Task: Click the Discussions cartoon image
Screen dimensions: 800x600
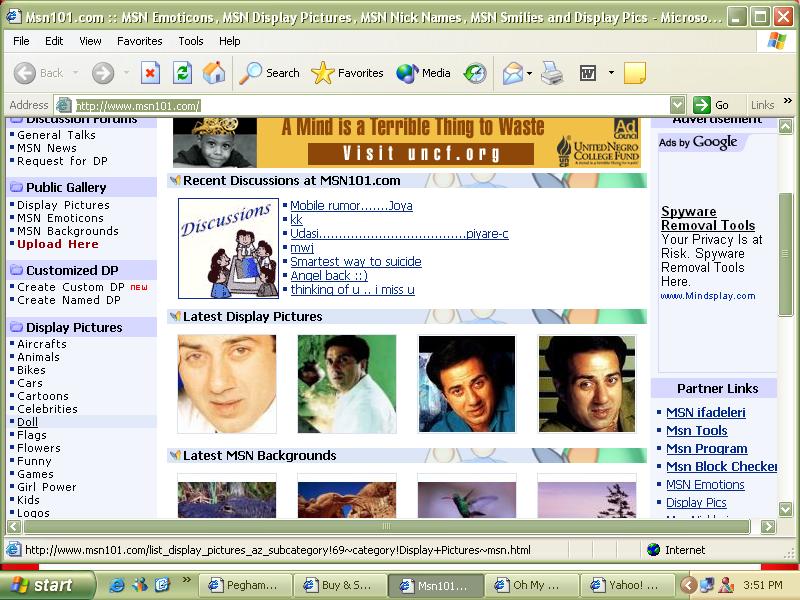Action: (228, 248)
